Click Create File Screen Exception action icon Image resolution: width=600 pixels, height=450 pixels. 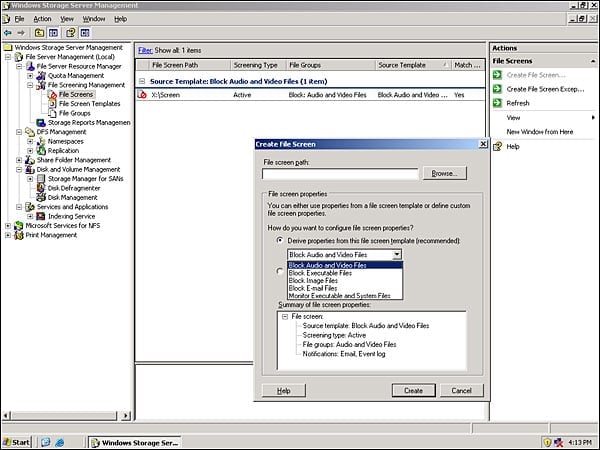(x=497, y=89)
